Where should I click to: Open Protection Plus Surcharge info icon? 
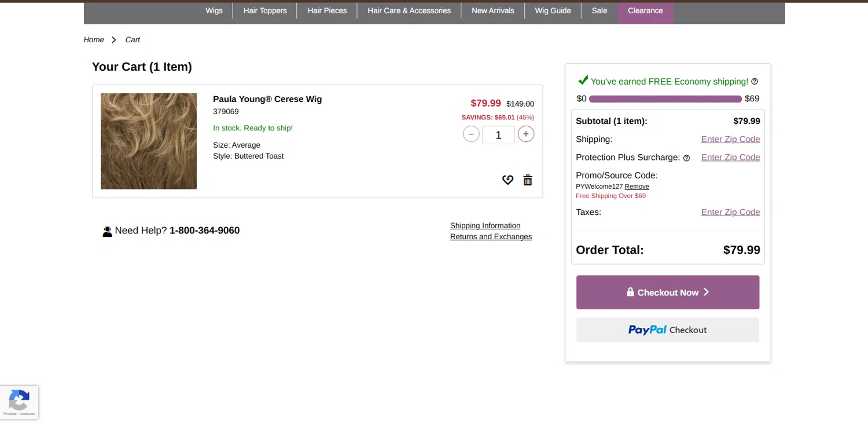[686, 158]
